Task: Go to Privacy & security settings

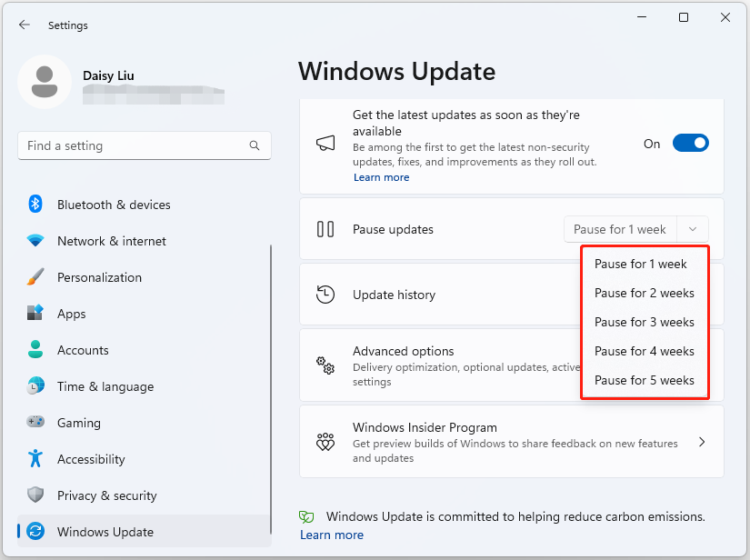Action: tap(144, 495)
